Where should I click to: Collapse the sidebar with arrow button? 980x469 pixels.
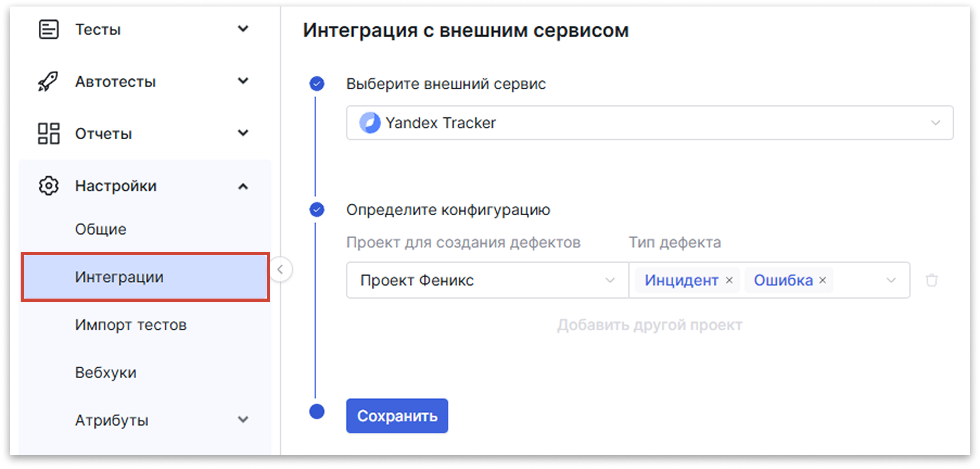point(280,270)
